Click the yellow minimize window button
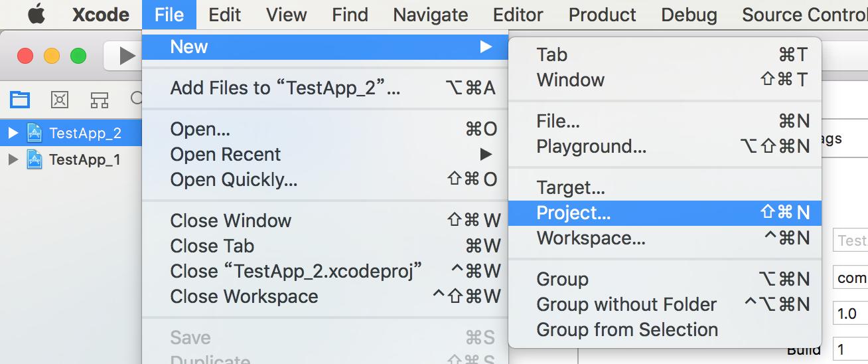The image size is (868, 364). [x=52, y=56]
